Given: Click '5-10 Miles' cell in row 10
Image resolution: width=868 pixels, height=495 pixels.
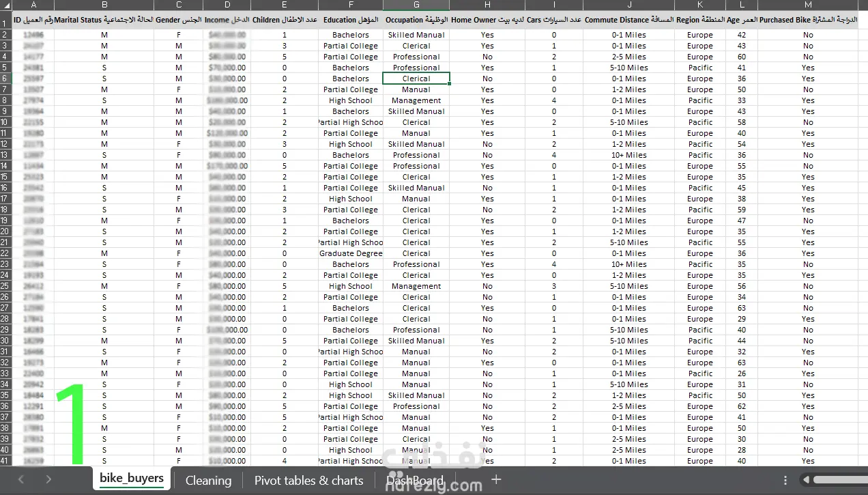Looking at the screenshot, I should [x=628, y=122].
